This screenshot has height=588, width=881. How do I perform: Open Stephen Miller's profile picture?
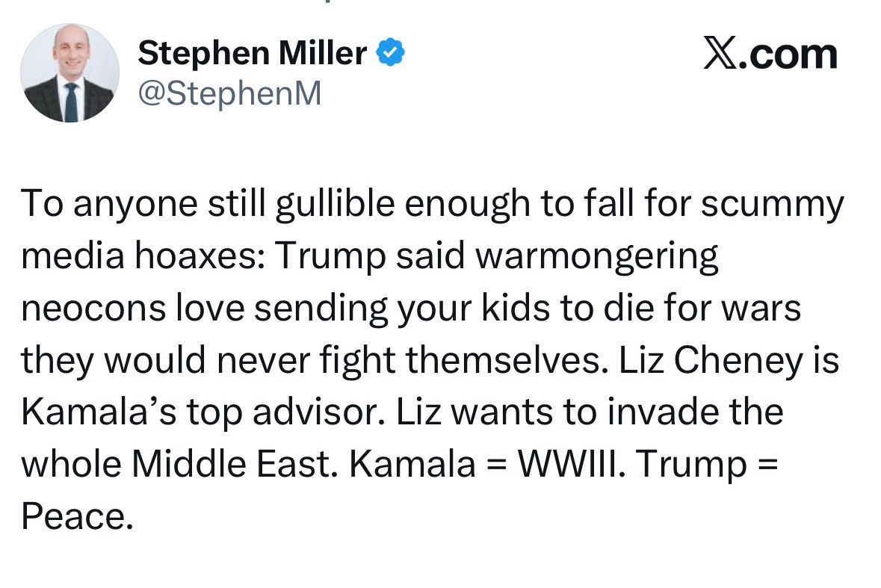click(x=69, y=73)
